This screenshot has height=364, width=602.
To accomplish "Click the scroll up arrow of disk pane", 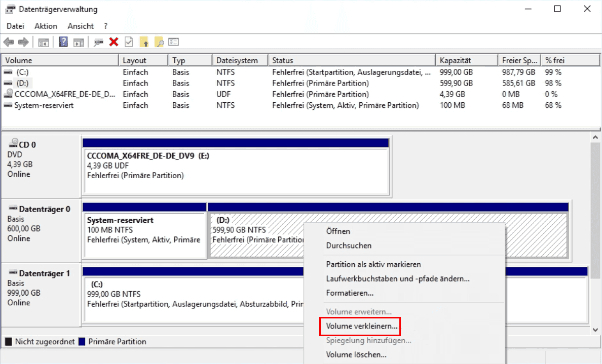I will pos(595,137).
